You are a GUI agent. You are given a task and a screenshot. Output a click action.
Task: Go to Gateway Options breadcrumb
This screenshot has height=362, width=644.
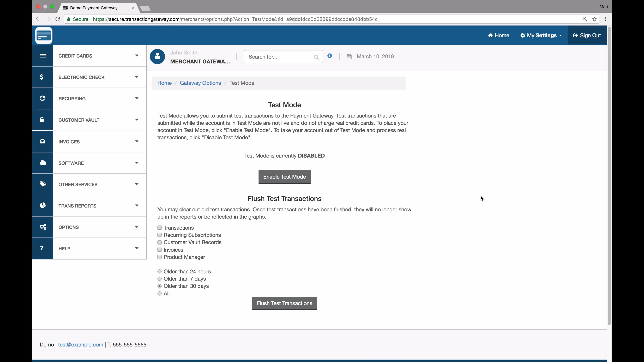[x=200, y=83]
